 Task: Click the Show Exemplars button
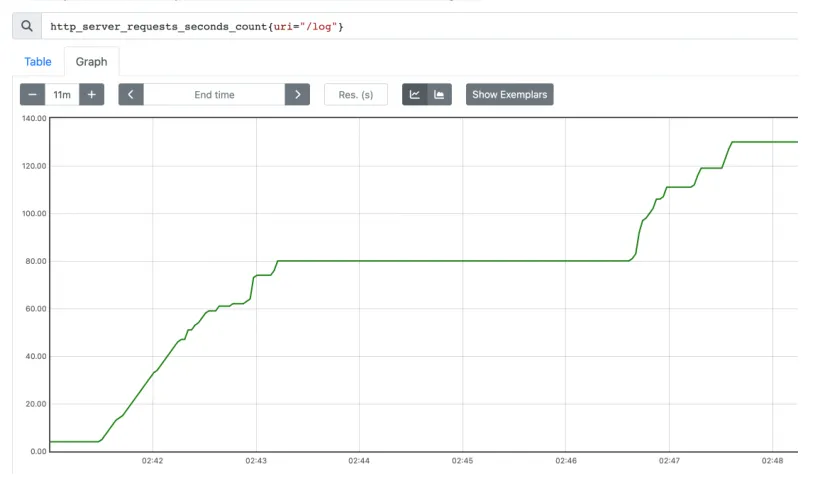[509, 95]
